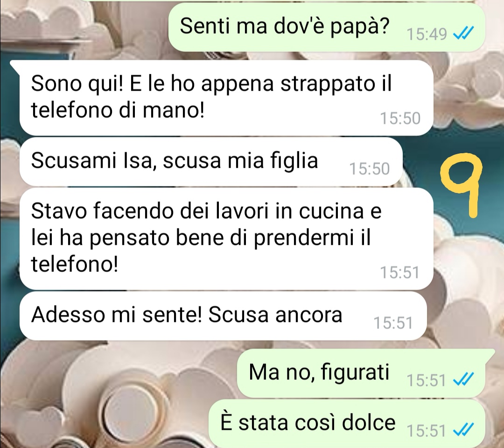Select the 'Sono qui! E le ho appena strappato' message
The image size is (504, 448).
(x=226, y=98)
